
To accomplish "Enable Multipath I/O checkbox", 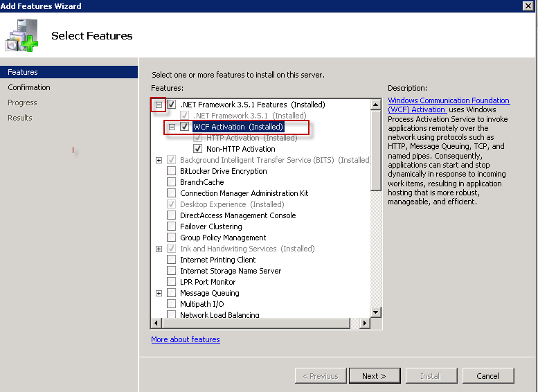I will tap(172, 304).
